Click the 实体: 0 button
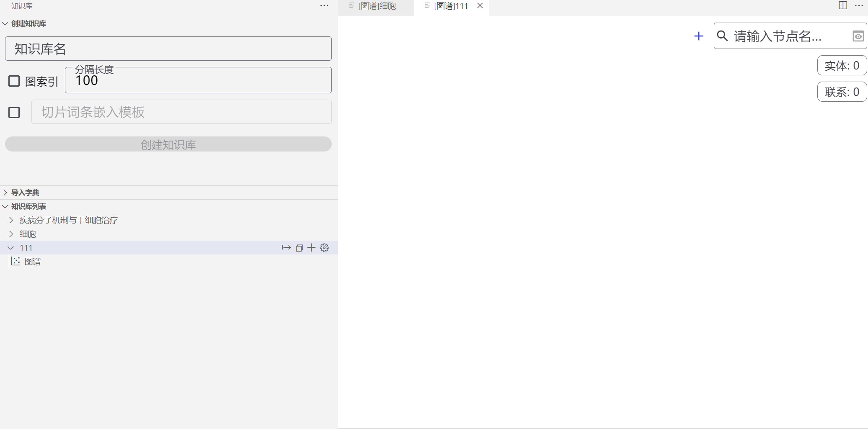The height and width of the screenshot is (429, 868). tap(842, 66)
